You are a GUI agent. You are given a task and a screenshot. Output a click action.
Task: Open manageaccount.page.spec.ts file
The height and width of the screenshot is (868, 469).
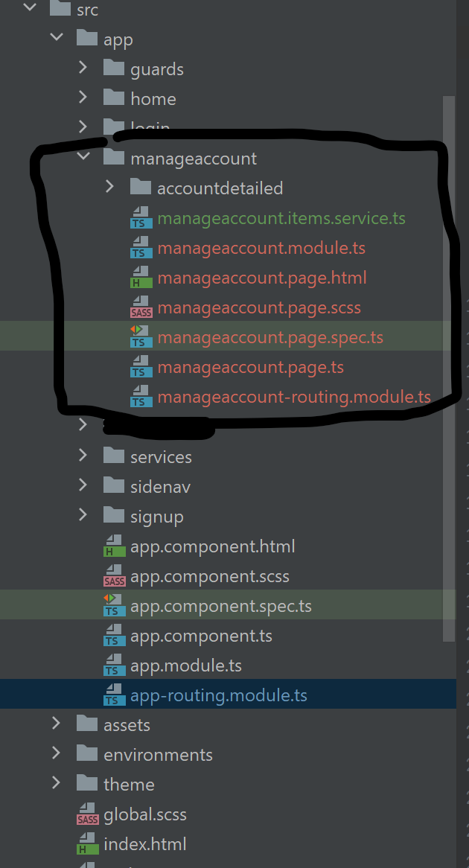[270, 337]
